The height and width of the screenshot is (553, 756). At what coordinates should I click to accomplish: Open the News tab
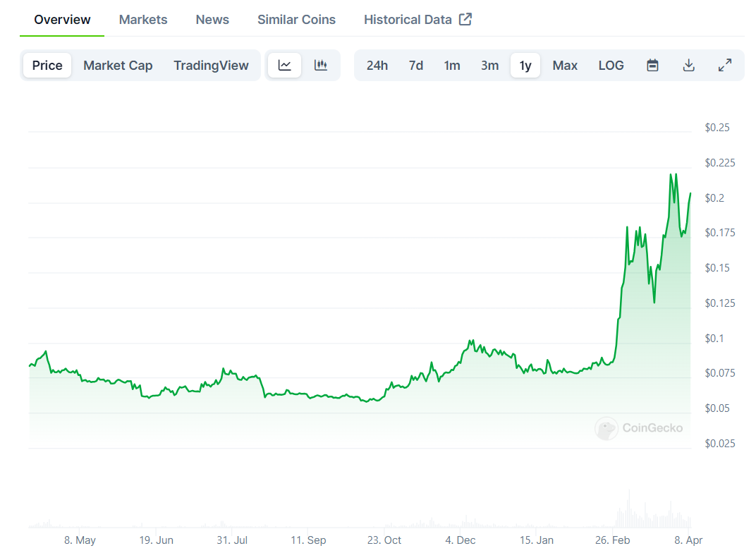(212, 20)
